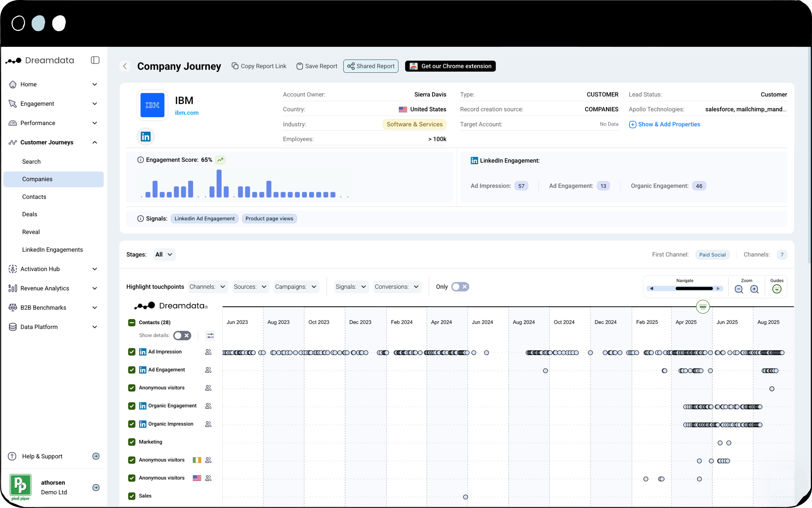
Task: Open IBM's LinkedIn profile icon
Action: point(146,136)
